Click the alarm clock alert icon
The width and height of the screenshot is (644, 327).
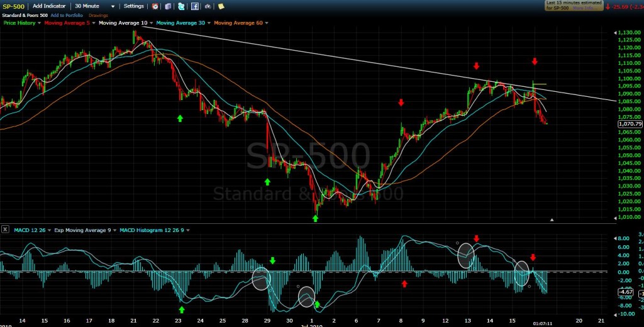click(x=155, y=6)
